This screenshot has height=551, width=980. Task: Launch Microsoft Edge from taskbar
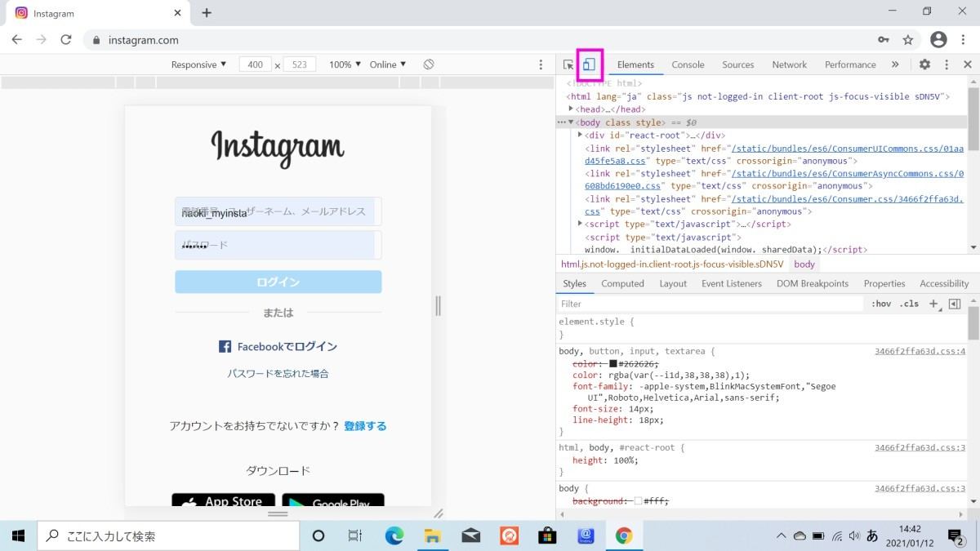pos(394,535)
